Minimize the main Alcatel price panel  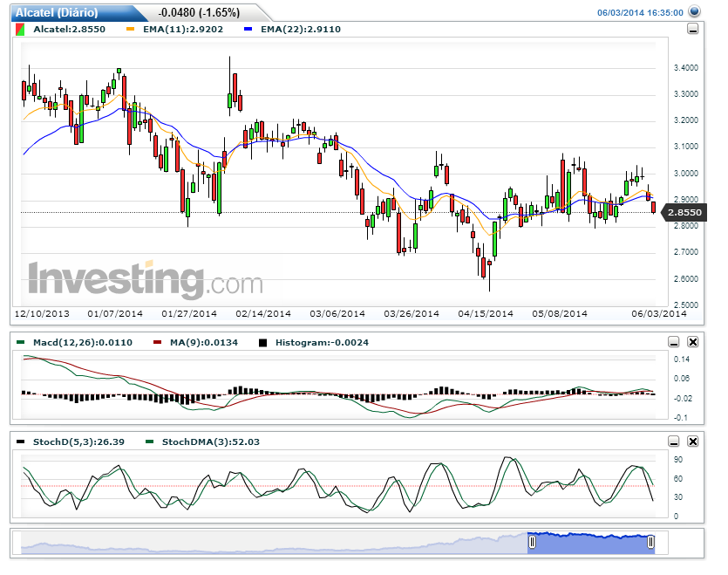pos(692,30)
